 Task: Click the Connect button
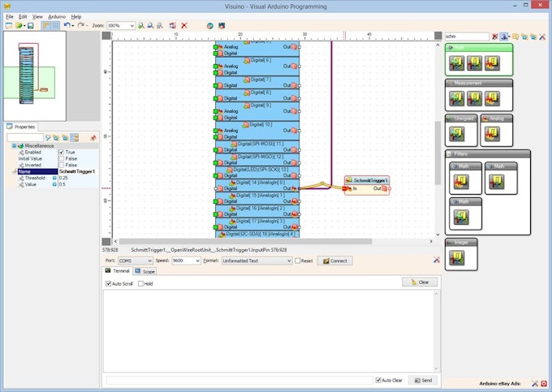334,261
